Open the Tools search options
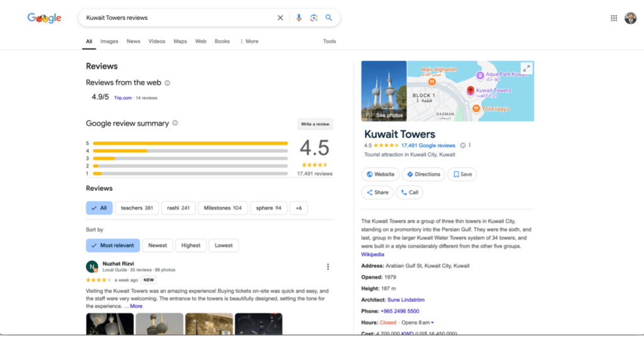 330,41
